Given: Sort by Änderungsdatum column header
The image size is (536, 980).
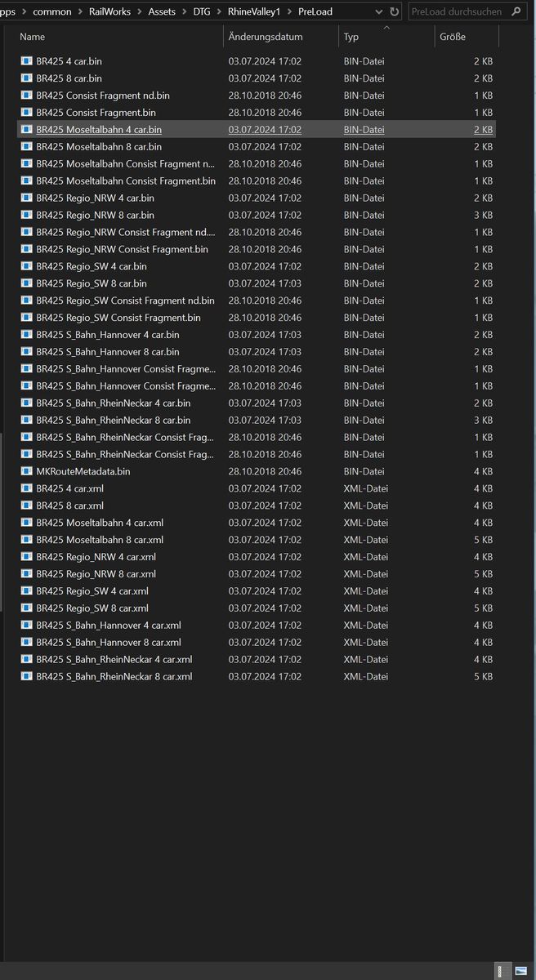Looking at the screenshot, I should (281, 37).
